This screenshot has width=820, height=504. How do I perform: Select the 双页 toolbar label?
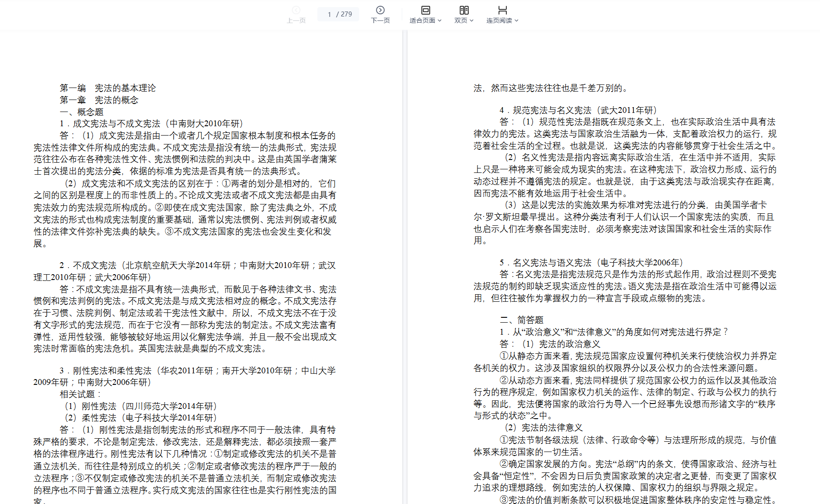(x=460, y=20)
